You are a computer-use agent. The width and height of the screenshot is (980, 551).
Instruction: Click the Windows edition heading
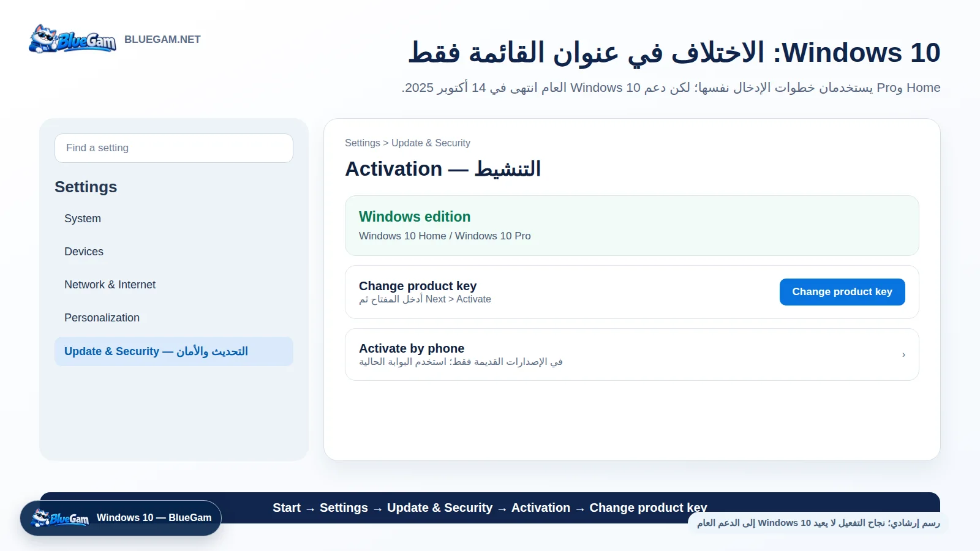(415, 217)
